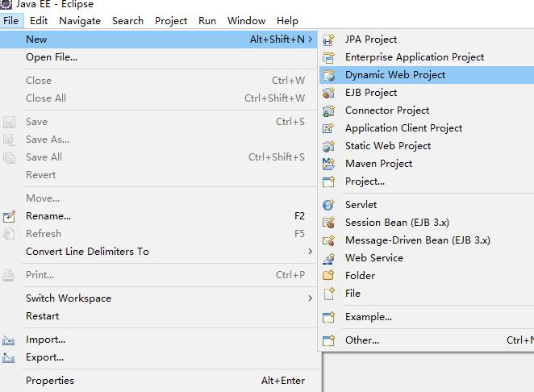The image size is (534, 392).
Task: Click the Session Bean icon
Action: tap(328, 223)
